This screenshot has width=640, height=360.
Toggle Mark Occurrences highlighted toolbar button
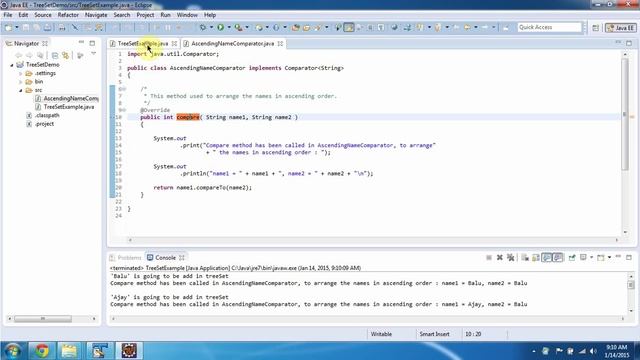tap(349, 27)
